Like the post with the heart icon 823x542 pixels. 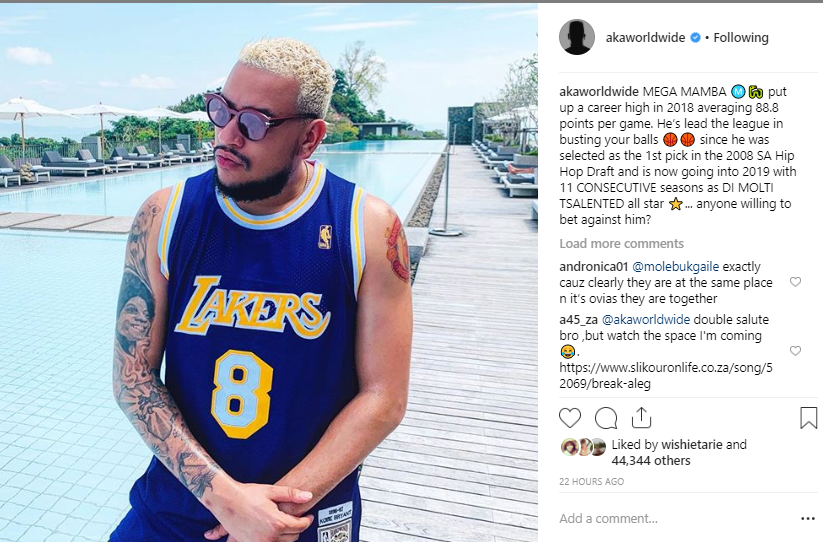pos(570,418)
